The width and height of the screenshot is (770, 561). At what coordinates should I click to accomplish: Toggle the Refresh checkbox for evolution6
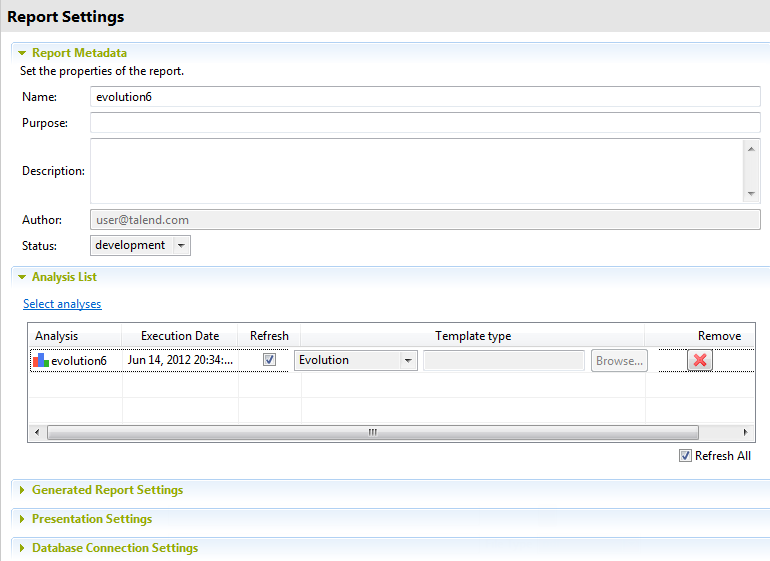[x=269, y=360]
